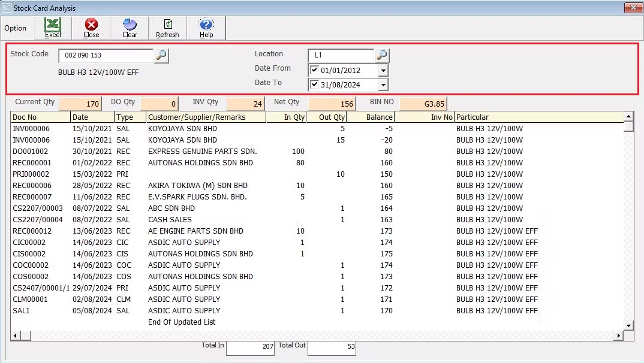
Task: Toggle the Date To checkbox
Action: (x=315, y=84)
